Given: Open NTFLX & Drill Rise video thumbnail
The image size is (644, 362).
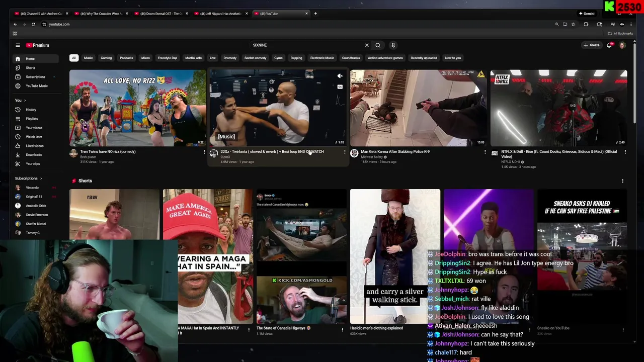Looking at the screenshot, I should tap(558, 108).
